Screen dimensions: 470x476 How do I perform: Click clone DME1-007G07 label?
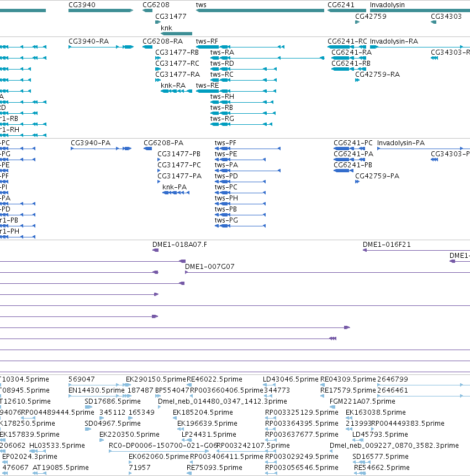click(210, 267)
